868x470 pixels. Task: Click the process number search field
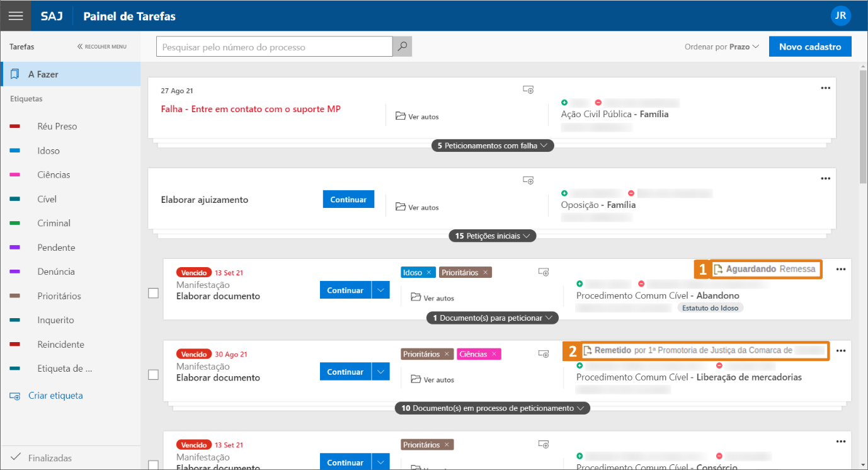coord(274,47)
